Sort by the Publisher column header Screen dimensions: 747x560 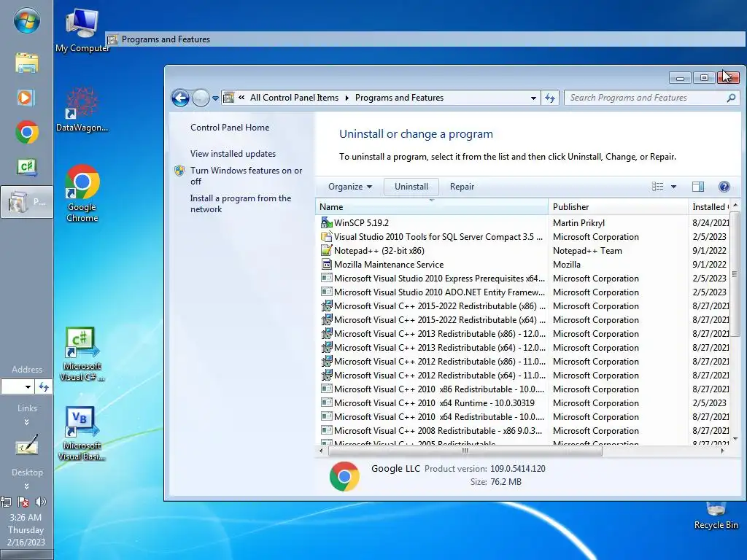[x=618, y=206]
